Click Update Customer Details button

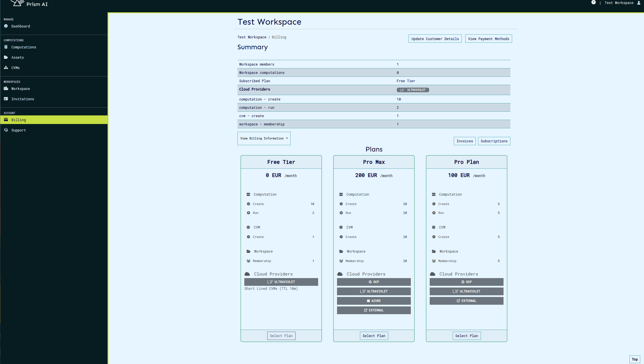[x=435, y=39]
